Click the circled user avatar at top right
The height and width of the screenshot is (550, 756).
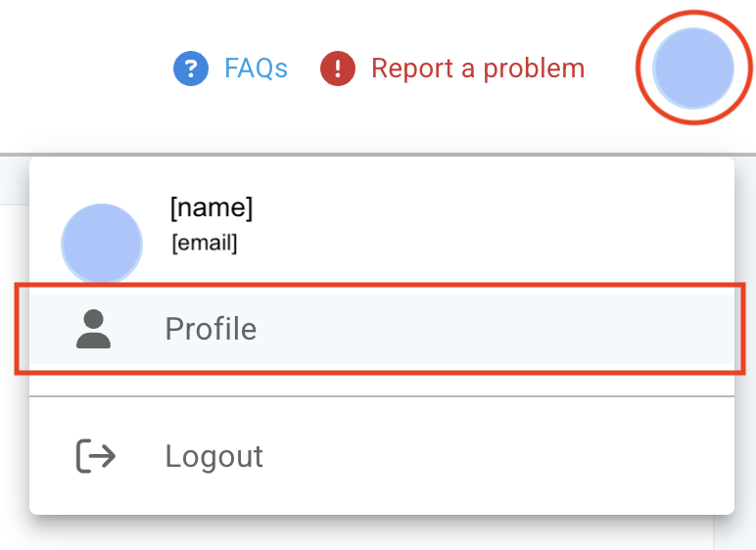coord(693,69)
